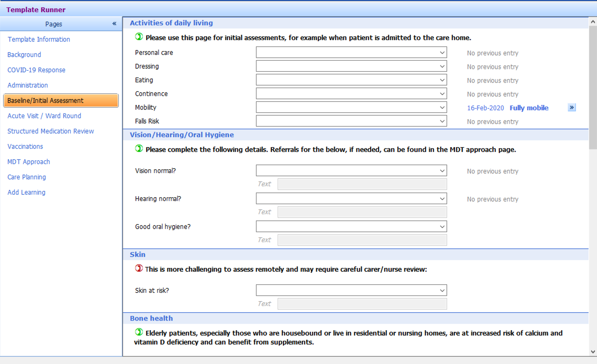Click the Text field under Vision normal?
Screen dimensions: 597x364
(x=362, y=184)
